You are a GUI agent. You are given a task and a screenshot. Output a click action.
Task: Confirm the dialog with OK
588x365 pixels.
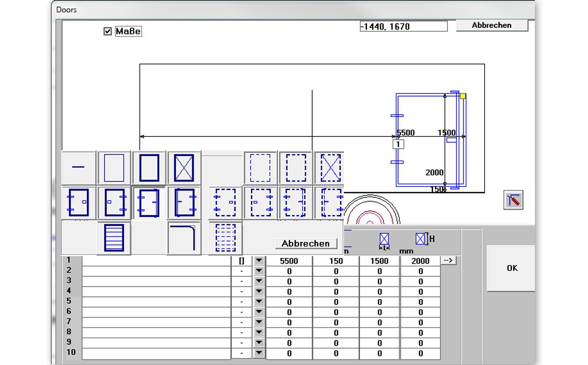pos(511,268)
